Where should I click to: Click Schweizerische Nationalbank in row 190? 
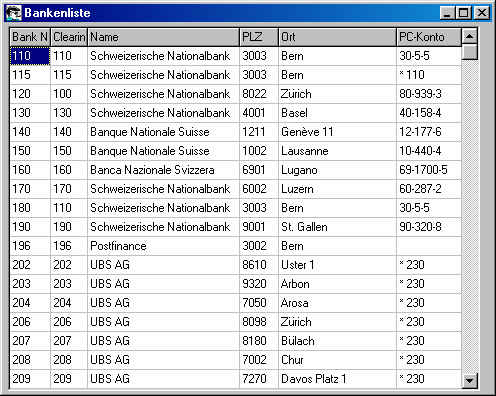click(x=163, y=227)
